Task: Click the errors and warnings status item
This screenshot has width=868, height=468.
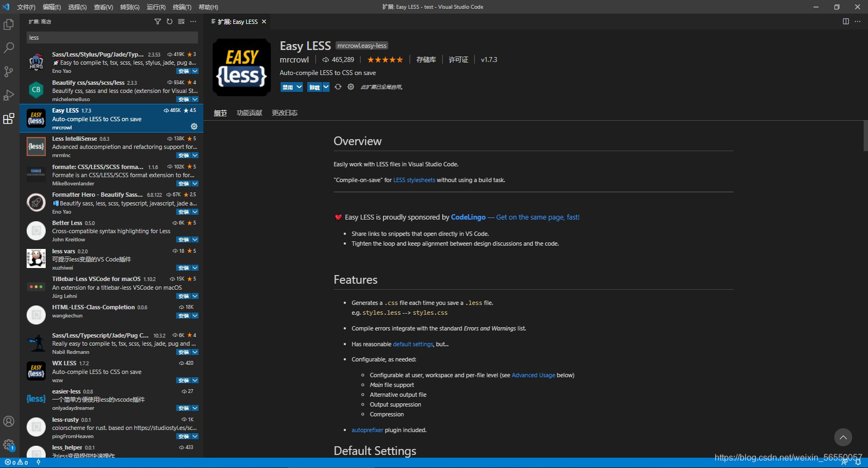Action: click(16, 463)
